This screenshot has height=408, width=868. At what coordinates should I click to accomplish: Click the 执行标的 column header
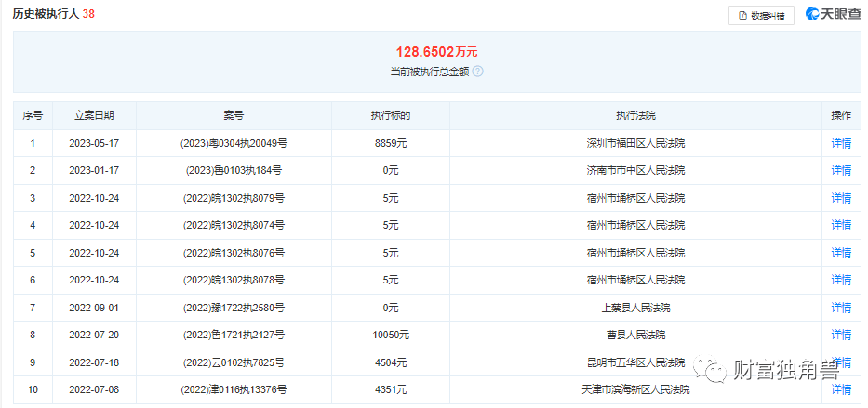point(390,116)
